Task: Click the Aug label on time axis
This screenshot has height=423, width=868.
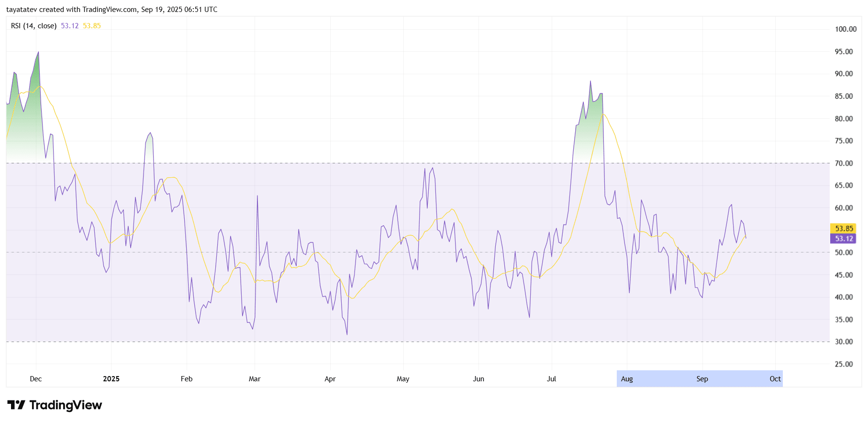Action: coord(627,379)
